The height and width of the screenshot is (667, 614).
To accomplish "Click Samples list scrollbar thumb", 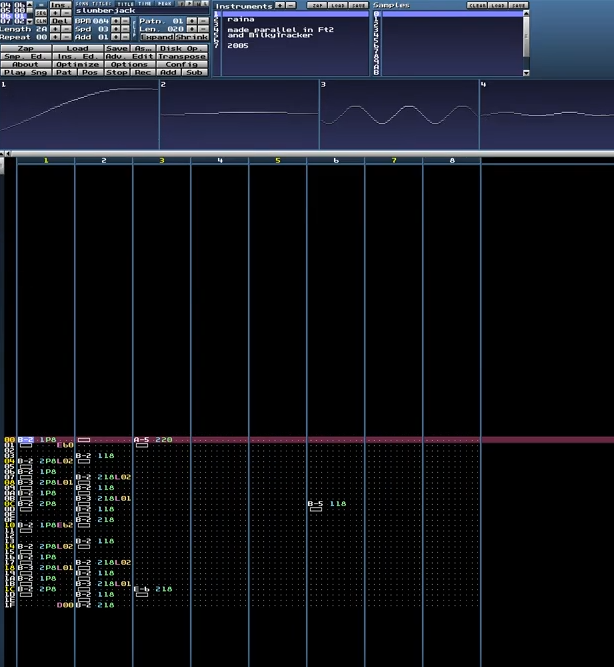I will tap(526, 37).
